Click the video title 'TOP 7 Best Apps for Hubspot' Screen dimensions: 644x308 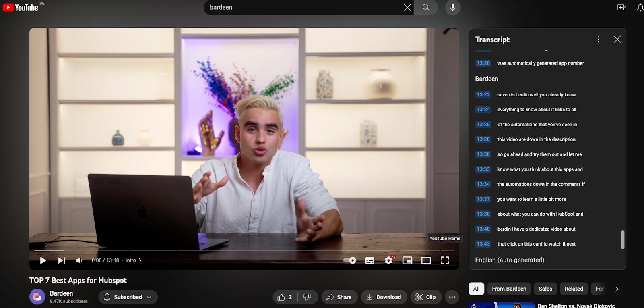pyautogui.click(x=78, y=280)
